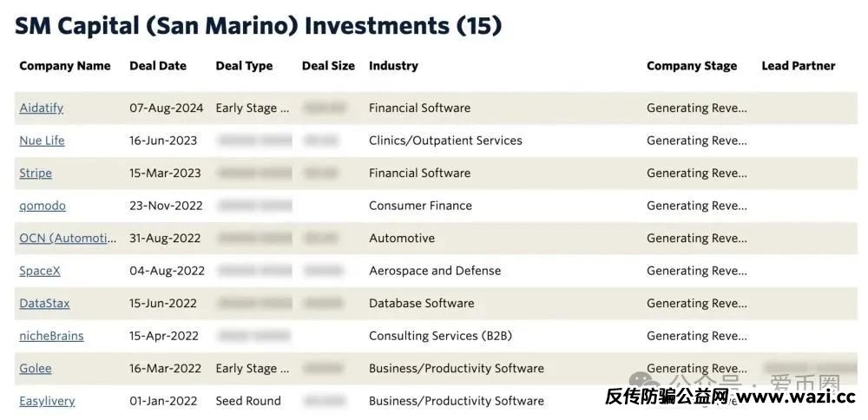This screenshot has height=420, width=868.
Task: Sort by Deal Size column header
Action: tap(328, 66)
